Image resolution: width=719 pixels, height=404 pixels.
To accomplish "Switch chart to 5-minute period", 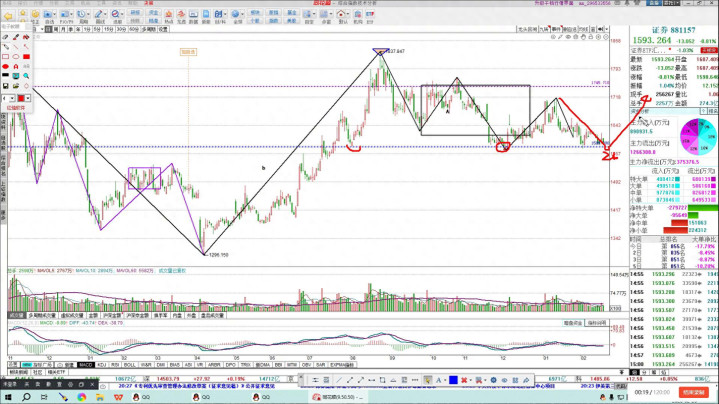I will [95, 30].
